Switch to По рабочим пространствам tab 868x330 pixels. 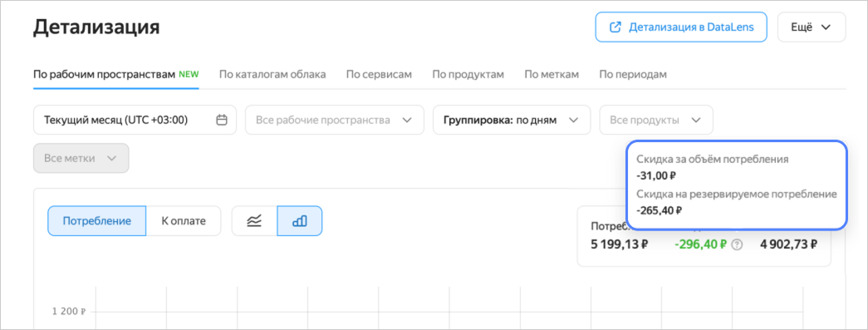tap(115, 74)
